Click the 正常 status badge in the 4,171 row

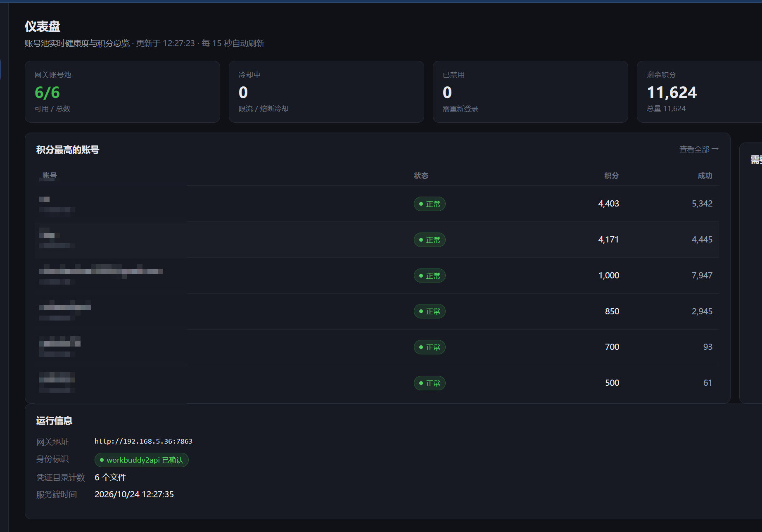[x=430, y=240]
